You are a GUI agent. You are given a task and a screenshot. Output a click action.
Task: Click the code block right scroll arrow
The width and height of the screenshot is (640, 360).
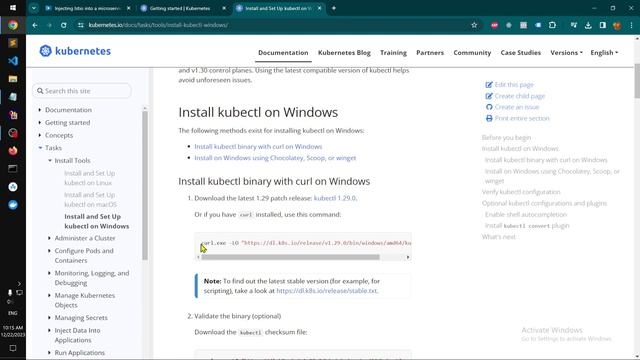tap(407, 257)
